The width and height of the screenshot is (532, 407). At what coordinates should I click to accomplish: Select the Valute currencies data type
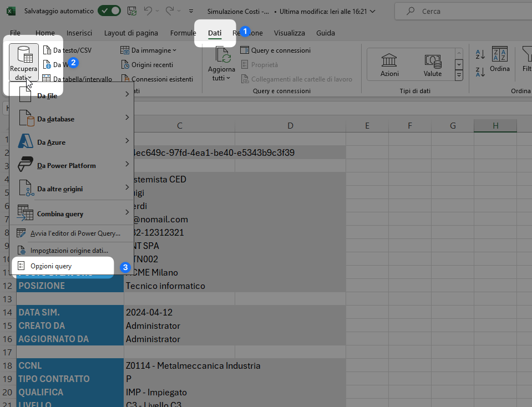click(432, 64)
